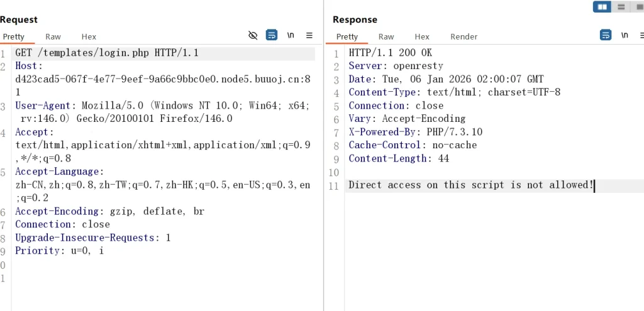This screenshot has width=644, height=311.
Task: Select the Response Pretty tab
Action: click(347, 37)
